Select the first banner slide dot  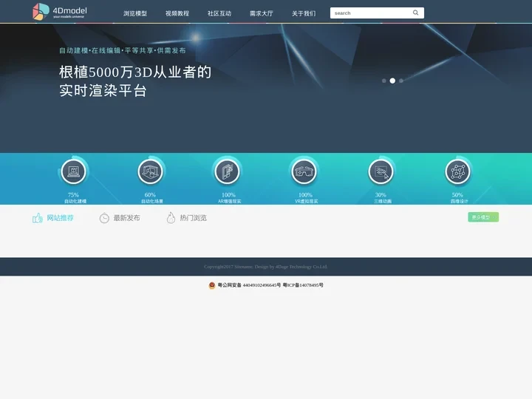point(383,81)
